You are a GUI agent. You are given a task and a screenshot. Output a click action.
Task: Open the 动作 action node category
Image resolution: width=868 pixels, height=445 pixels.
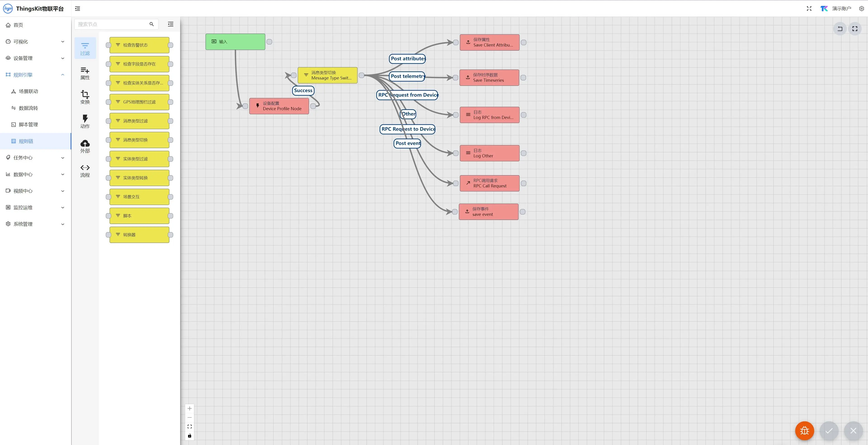point(85,121)
